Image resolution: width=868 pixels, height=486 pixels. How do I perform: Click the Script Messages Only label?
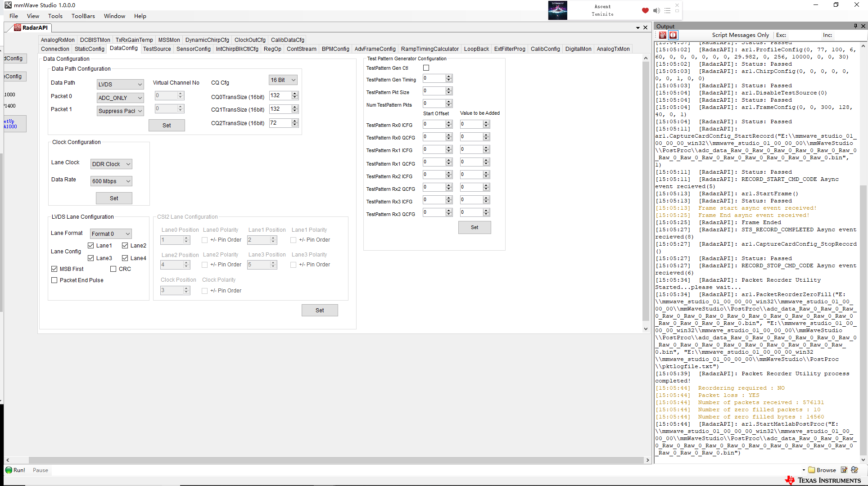(740, 35)
